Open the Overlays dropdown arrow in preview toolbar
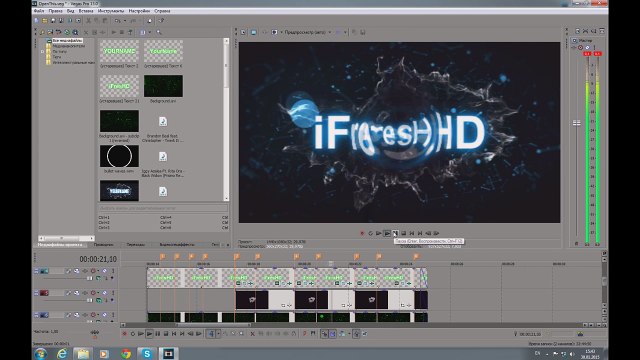Image resolution: width=640 pixels, height=360 pixels. click(345, 32)
